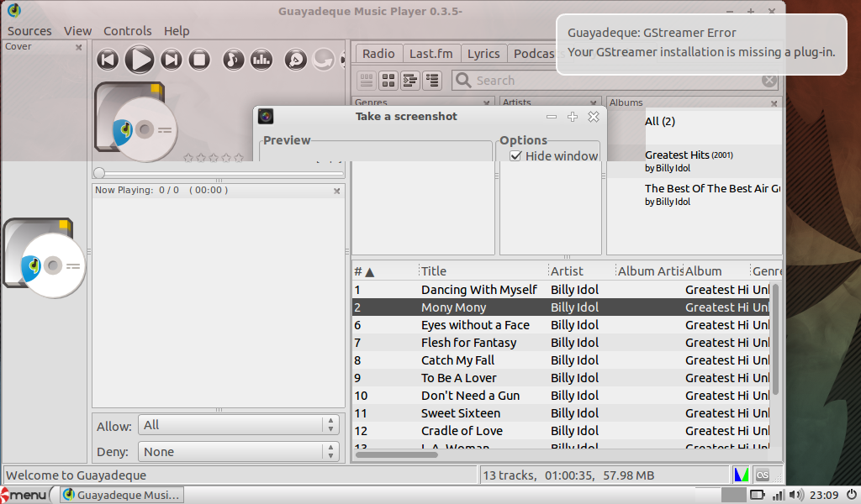Open the Controls menu
The width and height of the screenshot is (861, 504).
coord(128,31)
